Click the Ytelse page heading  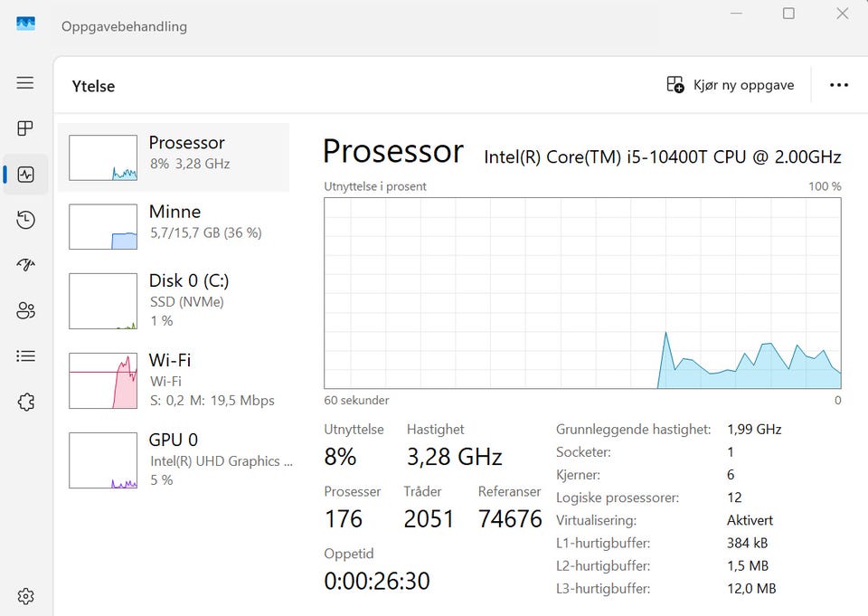93,87
